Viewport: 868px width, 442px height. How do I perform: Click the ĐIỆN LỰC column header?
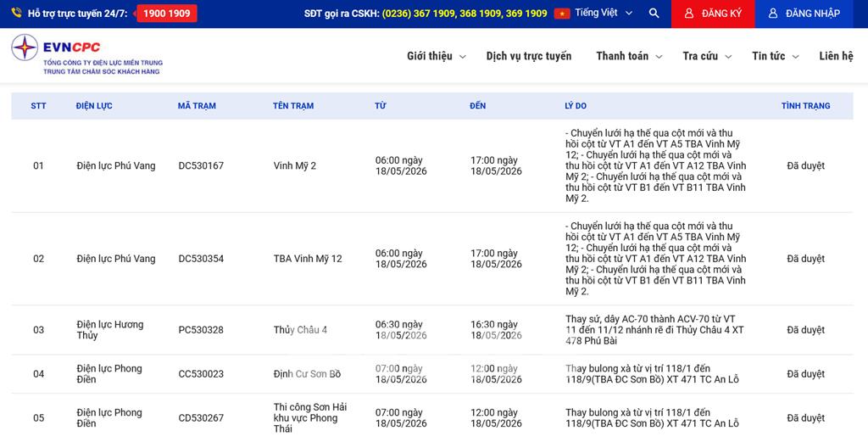(94, 106)
